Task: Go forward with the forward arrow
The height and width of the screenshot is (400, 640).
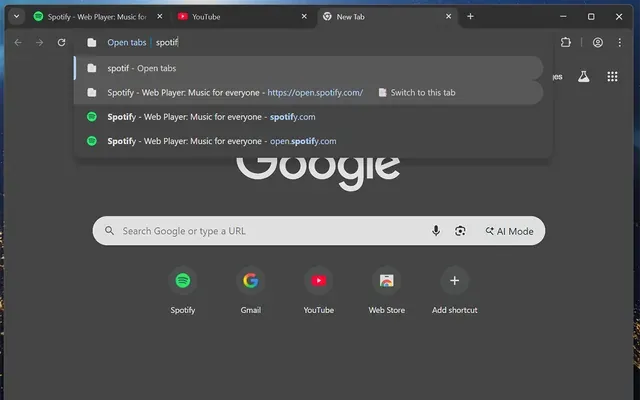Action: 40,42
